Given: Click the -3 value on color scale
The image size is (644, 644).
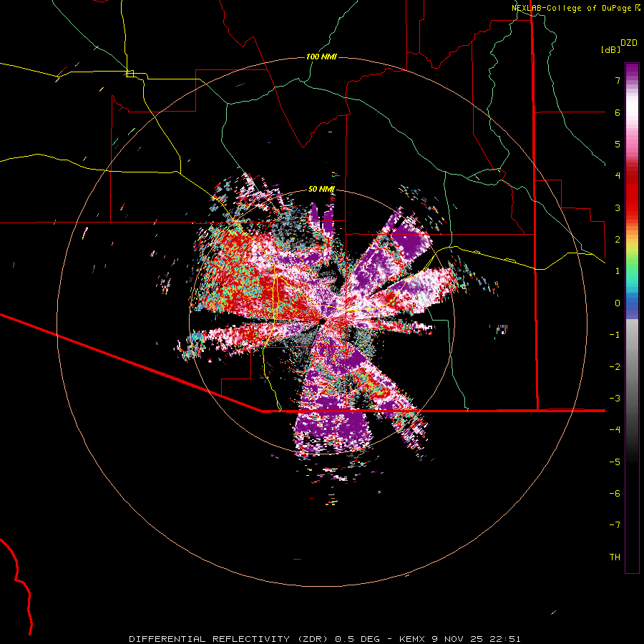Looking at the screenshot, I should click(x=615, y=399).
